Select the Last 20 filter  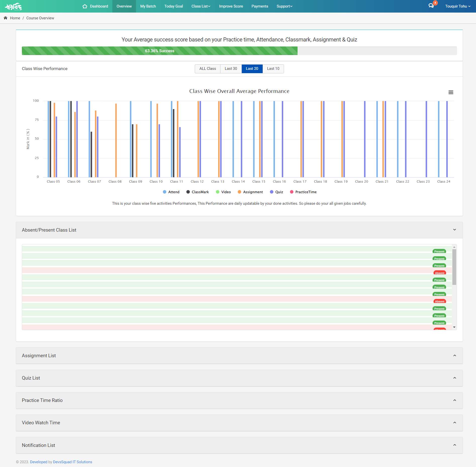point(252,69)
